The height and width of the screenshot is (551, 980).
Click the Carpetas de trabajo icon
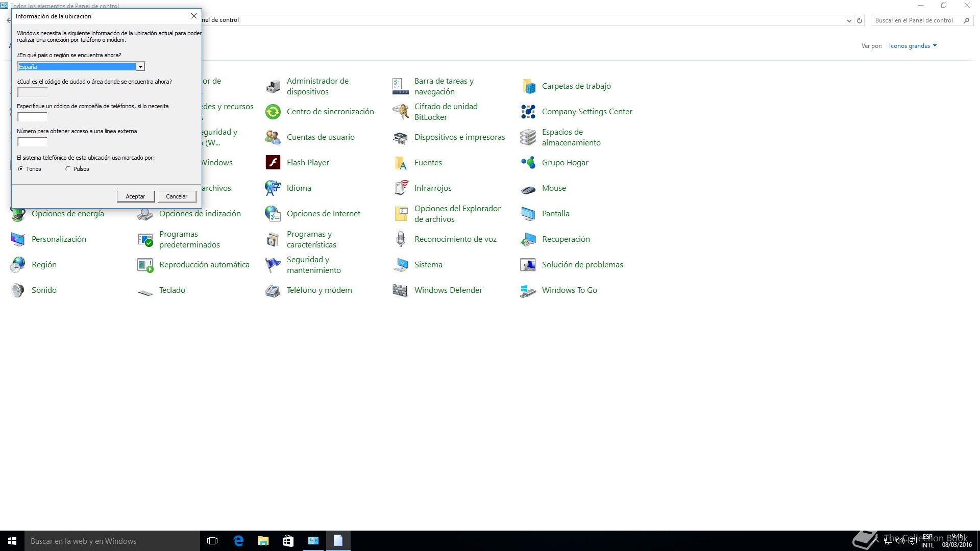pos(528,86)
